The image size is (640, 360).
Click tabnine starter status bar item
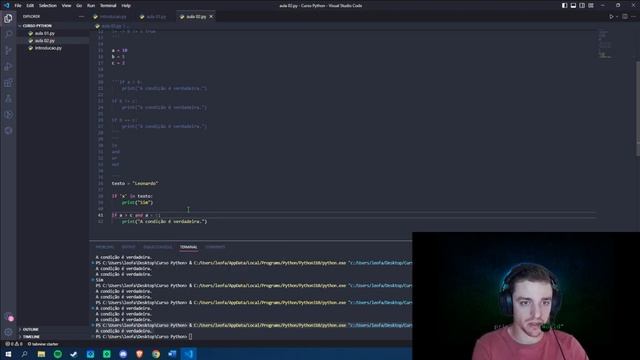point(43,344)
